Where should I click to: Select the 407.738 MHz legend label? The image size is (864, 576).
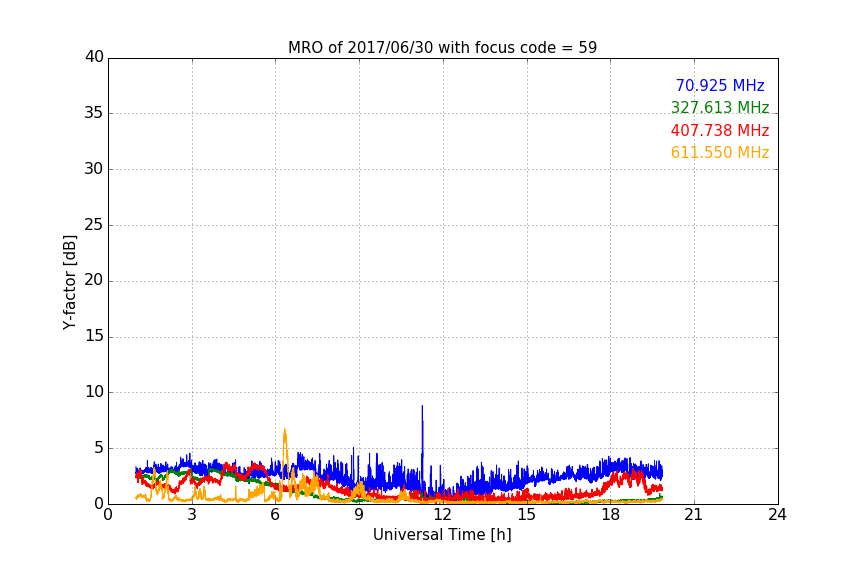click(720, 131)
